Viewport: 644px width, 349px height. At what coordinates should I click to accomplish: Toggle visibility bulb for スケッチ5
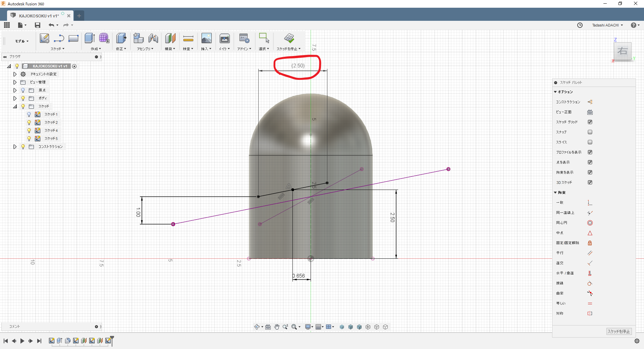[x=29, y=139]
